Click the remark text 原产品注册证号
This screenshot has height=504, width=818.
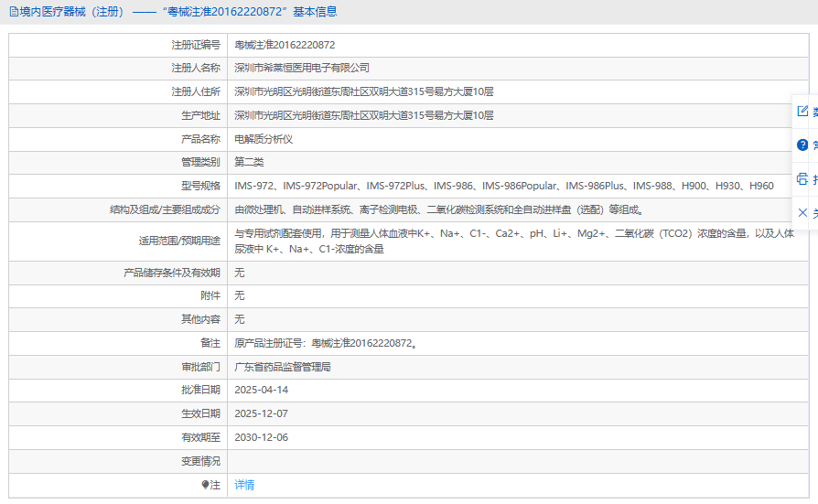click(x=326, y=343)
